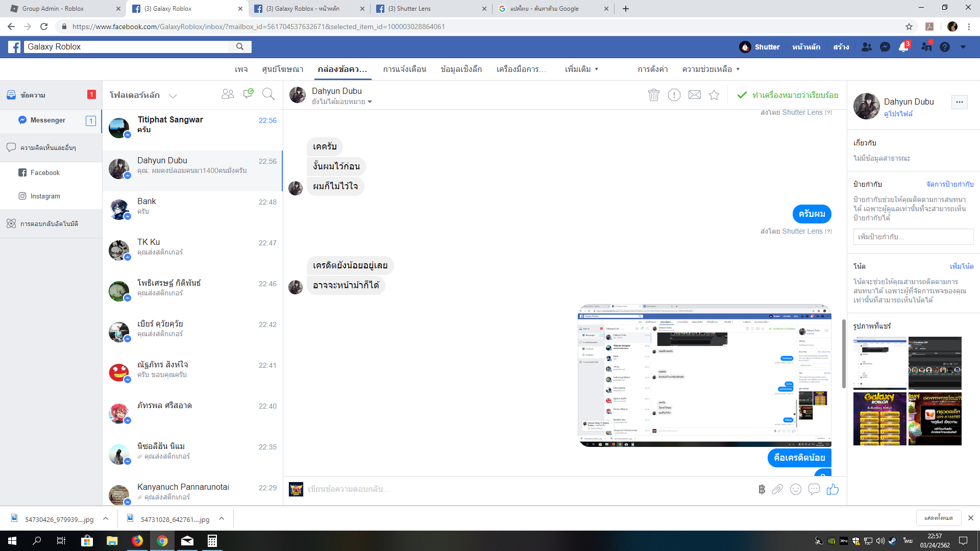The height and width of the screenshot is (551, 980).
Task: Open account menu arrow in Facebook top bar
Action: pos(963,47)
